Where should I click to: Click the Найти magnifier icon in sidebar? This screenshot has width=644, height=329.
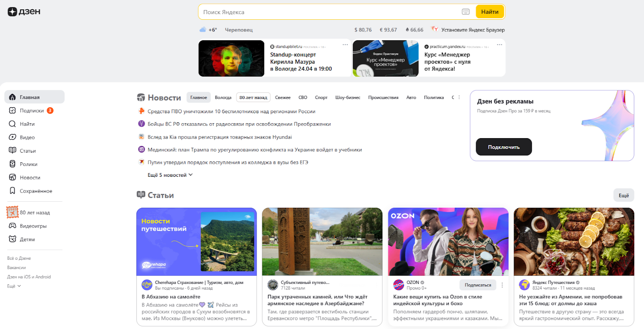[x=12, y=124]
